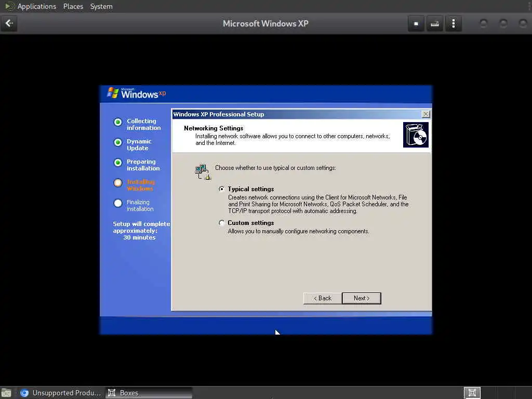
Task: Open the Places menu
Action: click(73, 6)
